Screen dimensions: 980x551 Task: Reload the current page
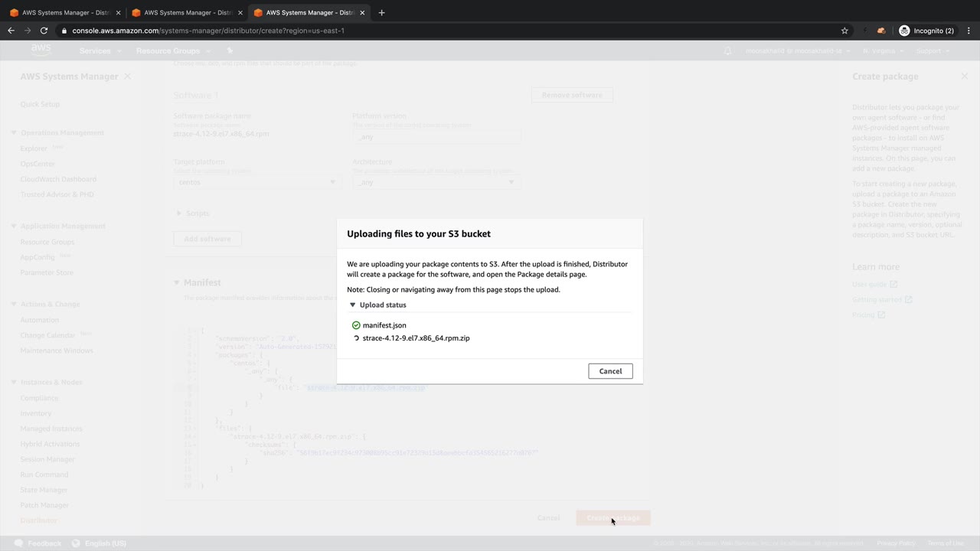44,31
